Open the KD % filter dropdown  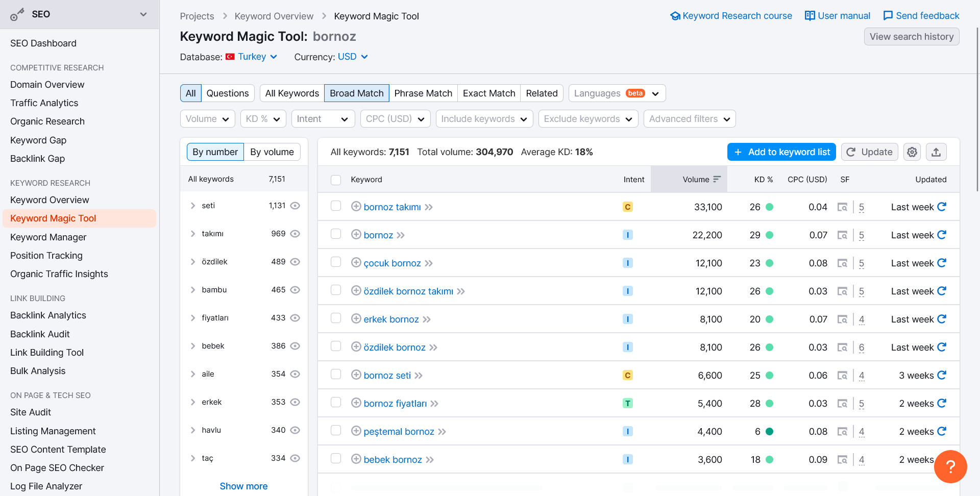pyautogui.click(x=263, y=119)
